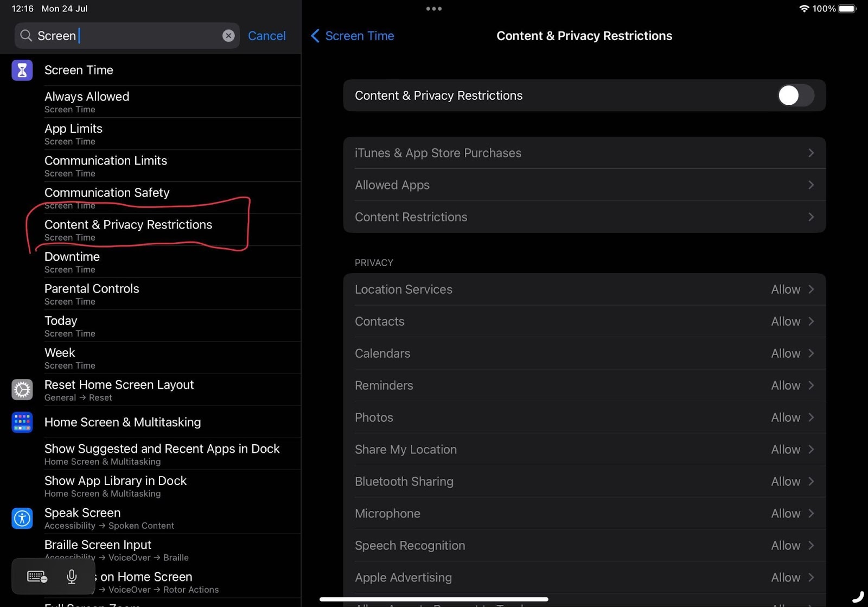Tap the Wi-Fi status icon
868x607 pixels.
click(804, 9)
